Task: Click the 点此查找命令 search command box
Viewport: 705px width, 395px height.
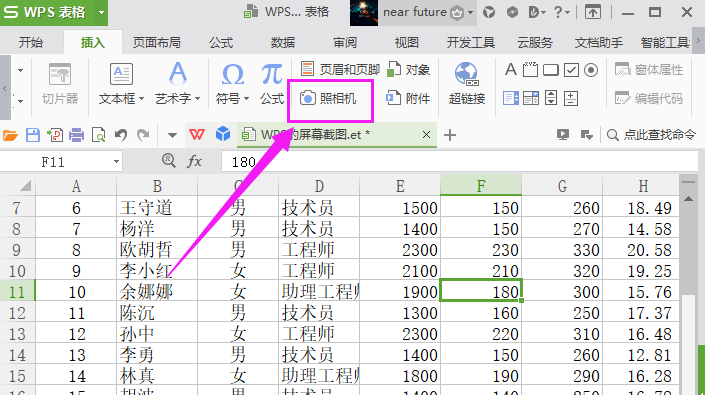Action: (x=651, y=134)
